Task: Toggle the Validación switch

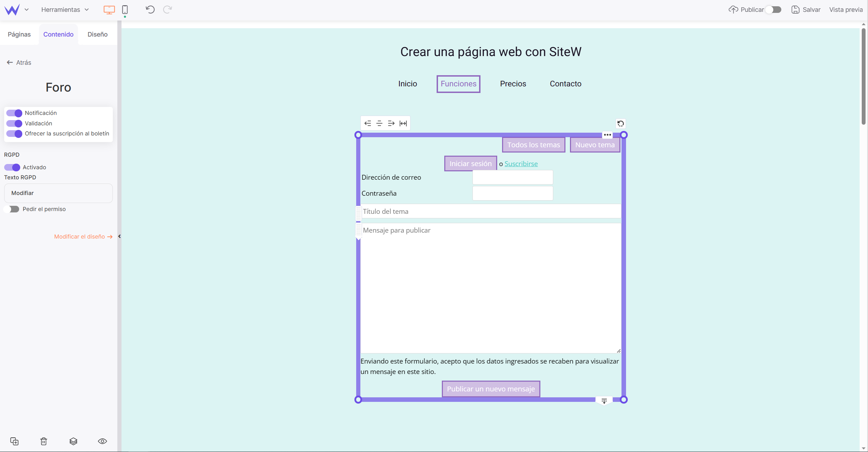Action: 14,123
